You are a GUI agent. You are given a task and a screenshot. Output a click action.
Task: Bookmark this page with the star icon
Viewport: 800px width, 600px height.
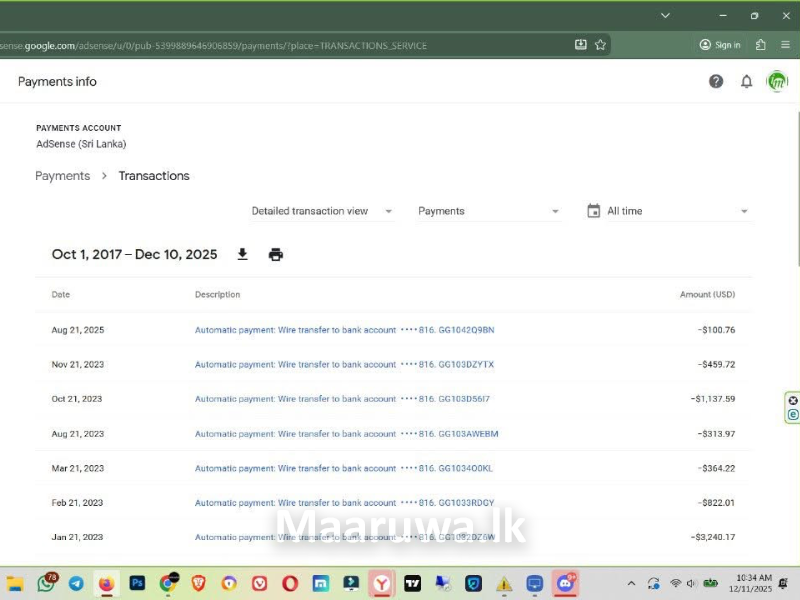(600, 45)
